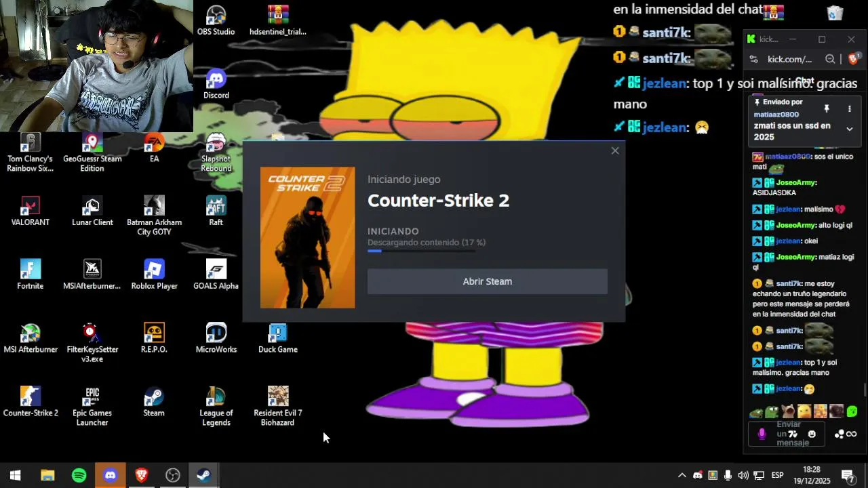Open GOALS Alpha desktop icon
The height and width of the screenshot is (488, 868).
point(216,274)
